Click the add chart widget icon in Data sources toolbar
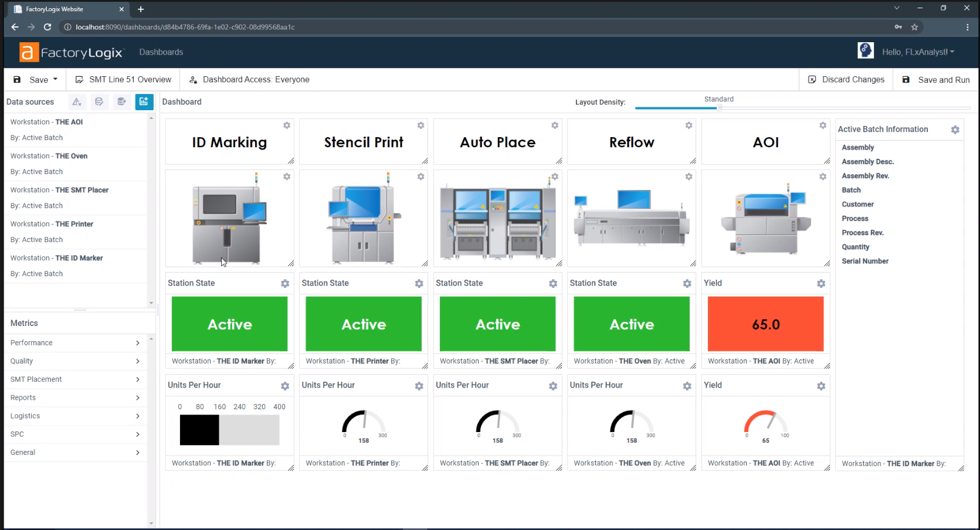 tap(144, 101)
